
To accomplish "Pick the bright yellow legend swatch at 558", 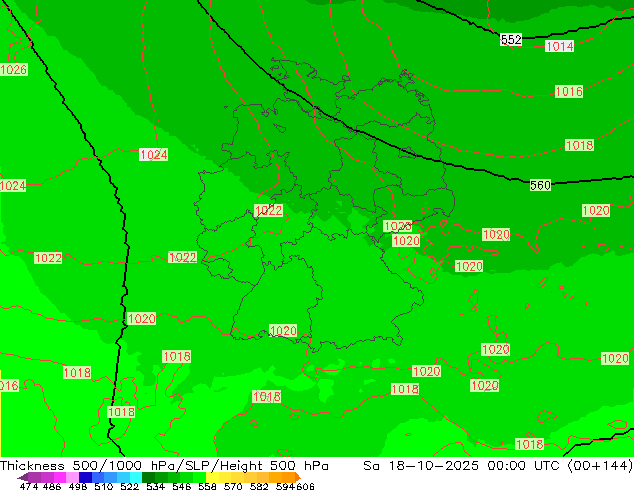I will point(212,477).
